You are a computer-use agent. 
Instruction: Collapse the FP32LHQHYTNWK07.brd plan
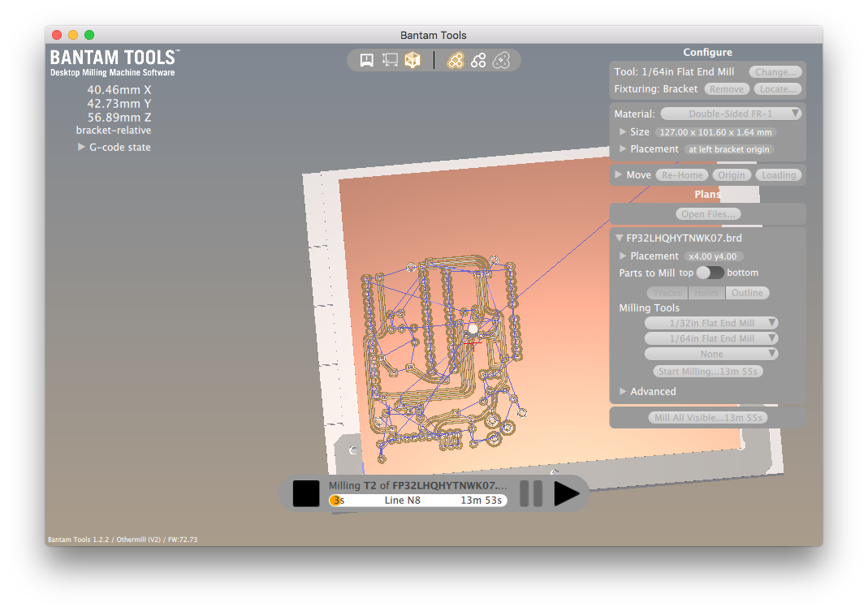[x=619, y=238]
